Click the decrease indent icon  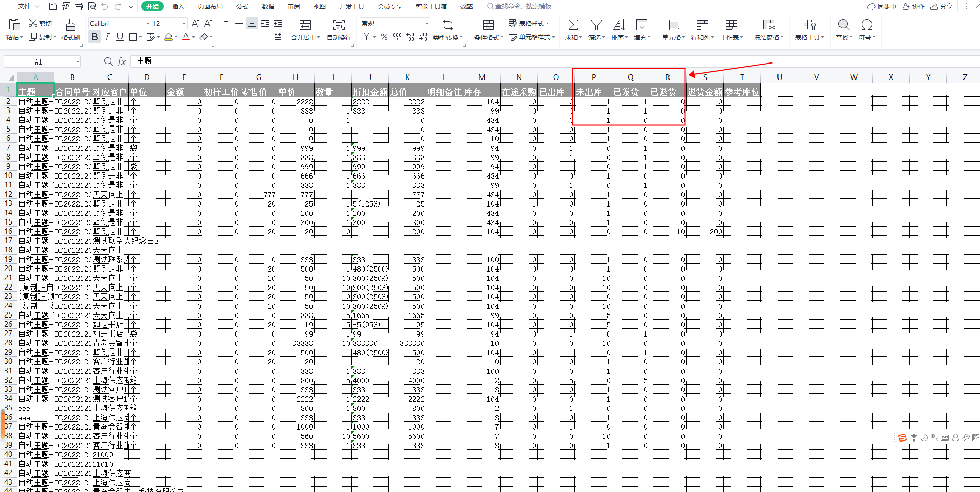(x=265, y=23)
